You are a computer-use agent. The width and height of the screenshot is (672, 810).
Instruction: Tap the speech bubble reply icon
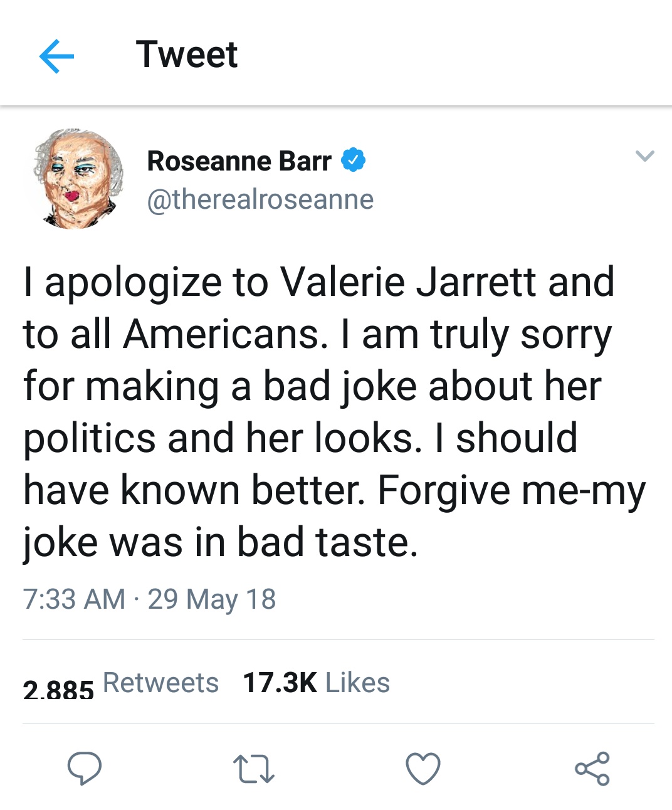85,768
